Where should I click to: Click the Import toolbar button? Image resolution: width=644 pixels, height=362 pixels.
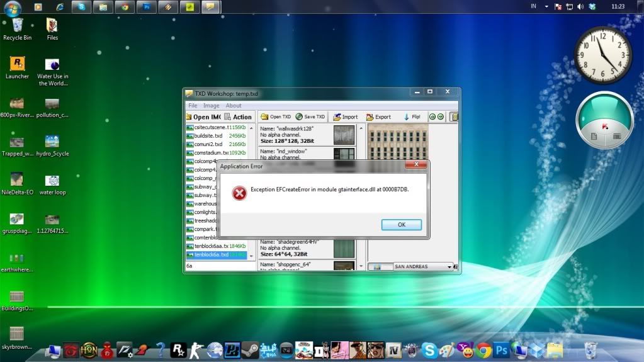(346, 117)
